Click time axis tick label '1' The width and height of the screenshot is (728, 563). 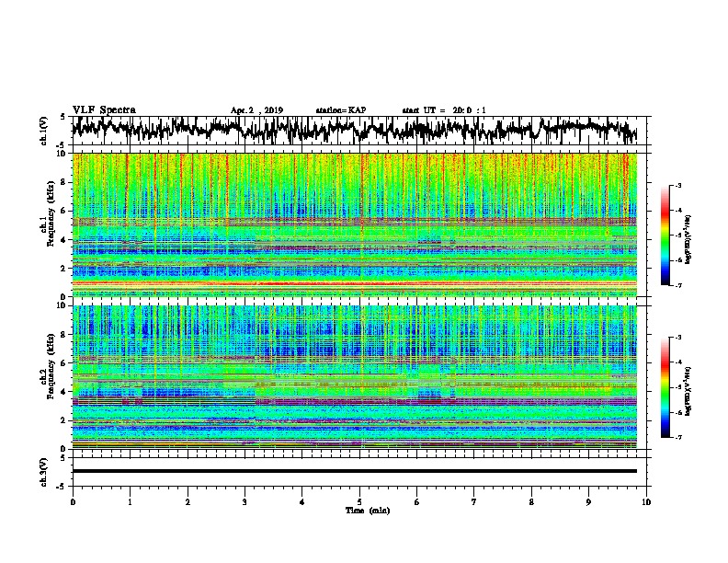click(x=130, y=502)
